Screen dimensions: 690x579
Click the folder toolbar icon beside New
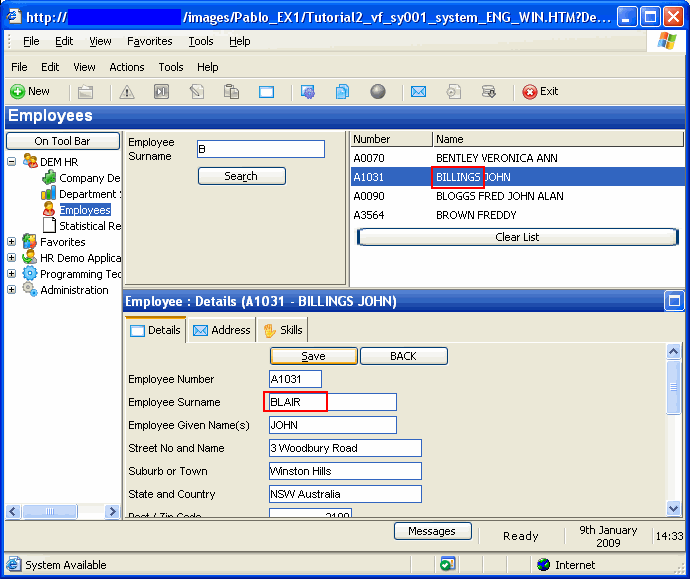click(x=85, y=92)
